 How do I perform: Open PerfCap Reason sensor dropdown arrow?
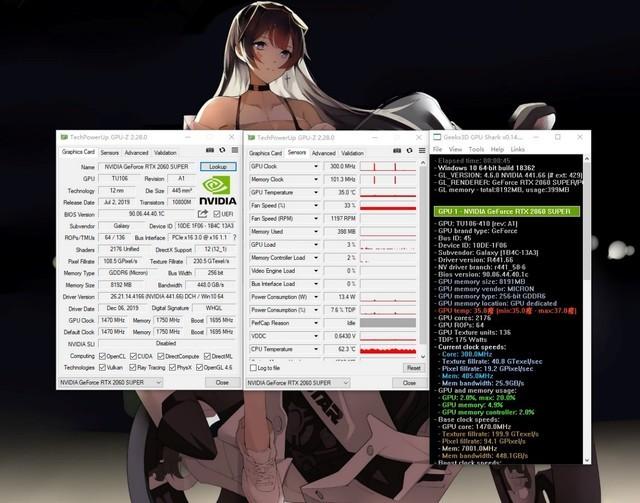316,323
